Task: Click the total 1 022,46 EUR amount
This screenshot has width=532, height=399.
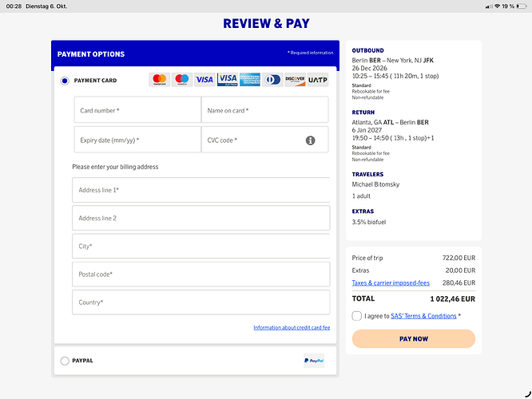Action: click(x=453, y=299)
